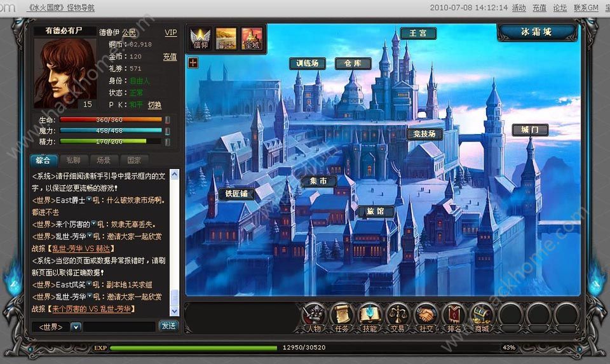Open dropdown next to East爵士 name
This screenshot has height=364, width=610.
(x=89, y=200)
